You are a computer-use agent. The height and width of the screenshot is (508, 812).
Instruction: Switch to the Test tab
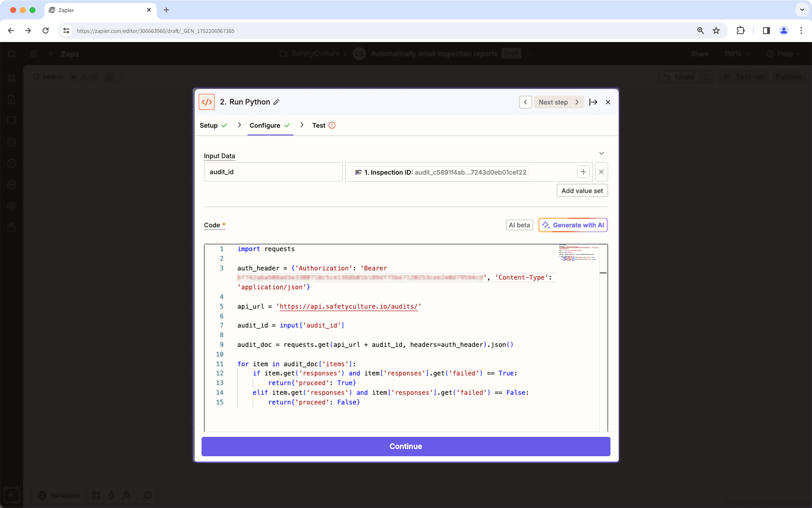319,125
